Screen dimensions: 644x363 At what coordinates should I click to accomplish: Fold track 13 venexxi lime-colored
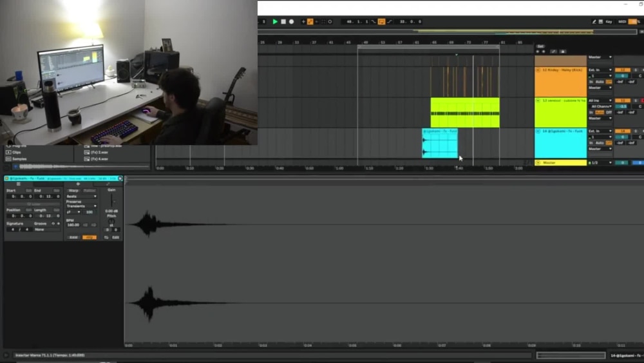coord(538,101)
